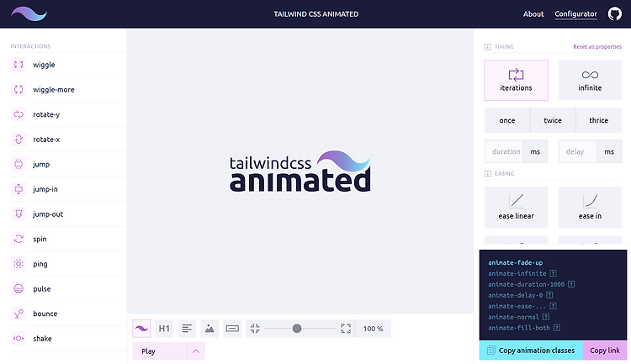631x364 pixels.
Task: Click the TAILWIND CSS ANIMATED title
Action: point(315,14)
